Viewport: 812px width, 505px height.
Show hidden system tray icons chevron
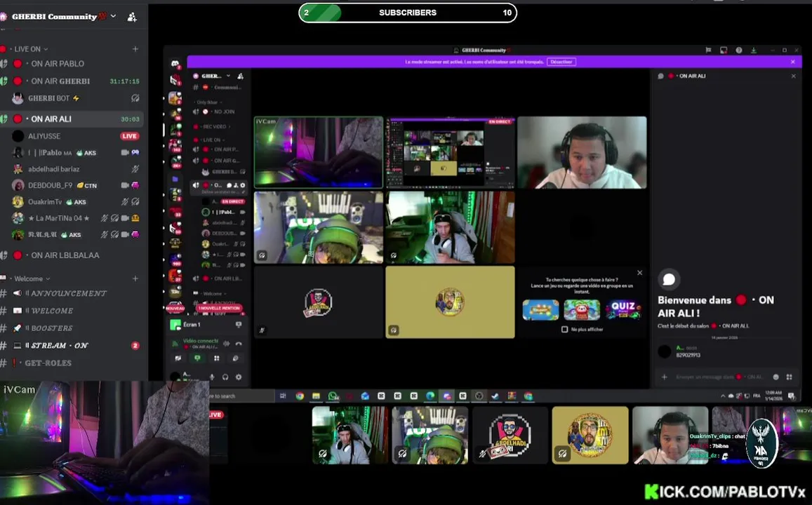(723, 396)
